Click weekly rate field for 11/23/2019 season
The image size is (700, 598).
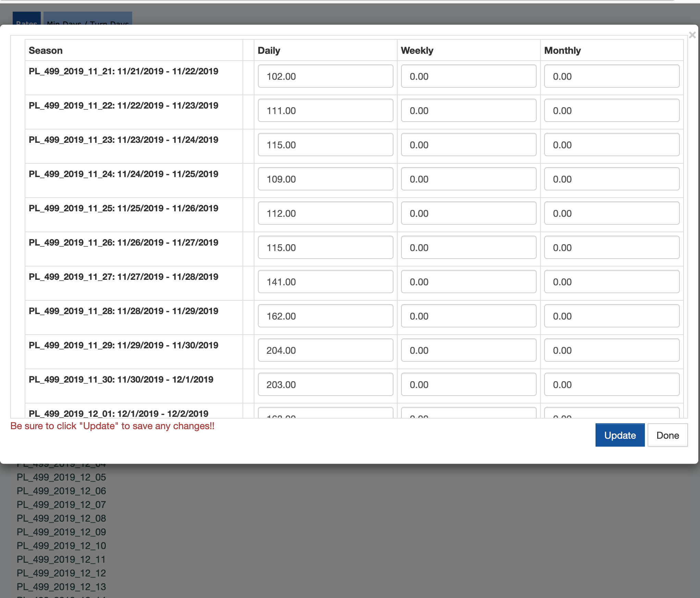coord(468,145)
